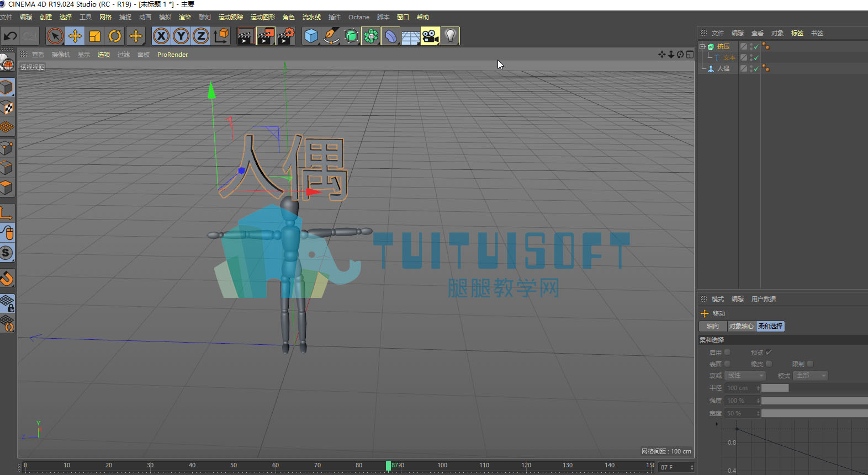Uncheck the 预览 checkbox
Screen dimensions: 868x475
tap(769, 352)
